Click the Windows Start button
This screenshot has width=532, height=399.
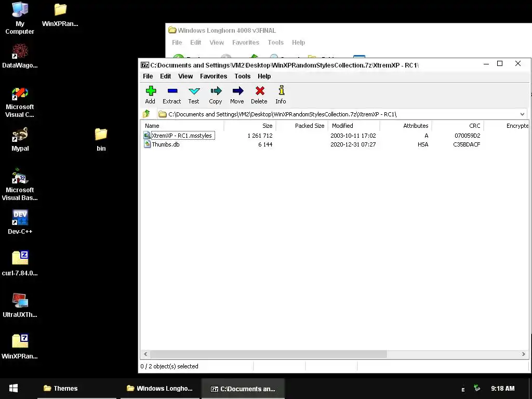[x=14, y=389]
